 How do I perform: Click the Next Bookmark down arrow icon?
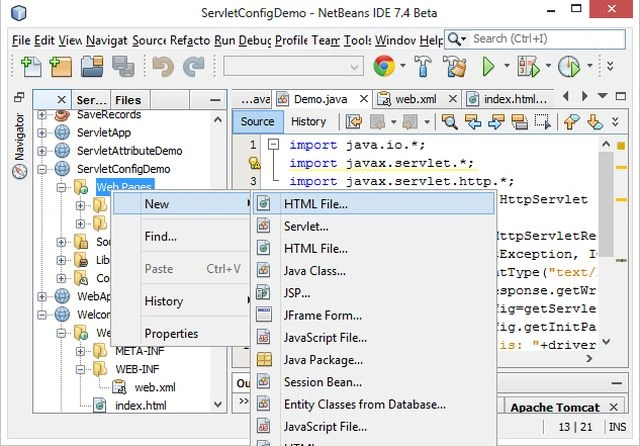pyautogui.click(x=595, y=122)
